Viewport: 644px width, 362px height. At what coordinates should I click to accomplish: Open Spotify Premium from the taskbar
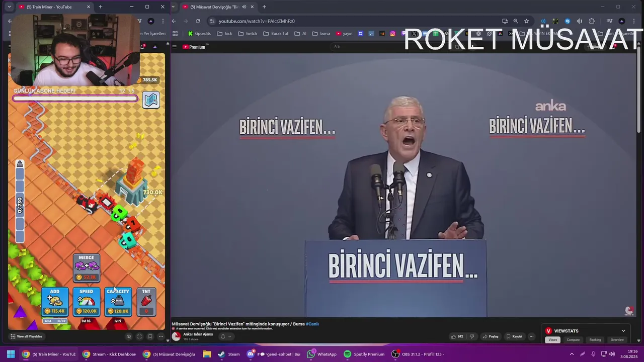(x=364, y=354)
